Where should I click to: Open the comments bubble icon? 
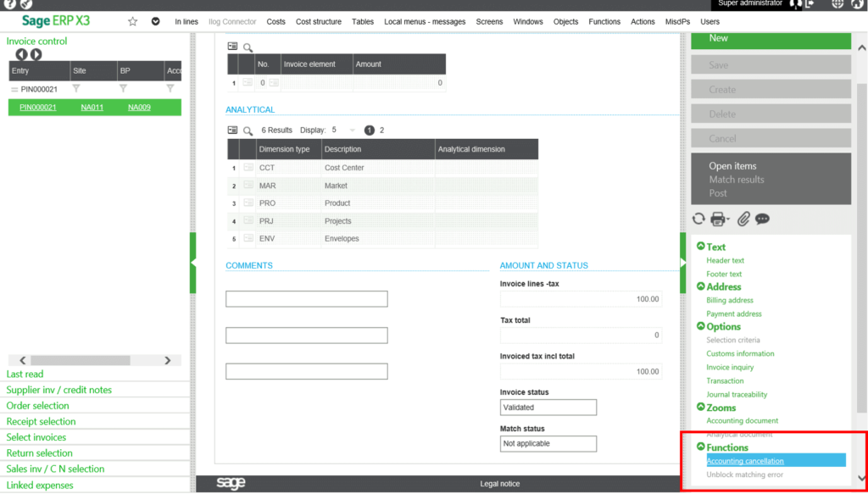click(761, 219)
